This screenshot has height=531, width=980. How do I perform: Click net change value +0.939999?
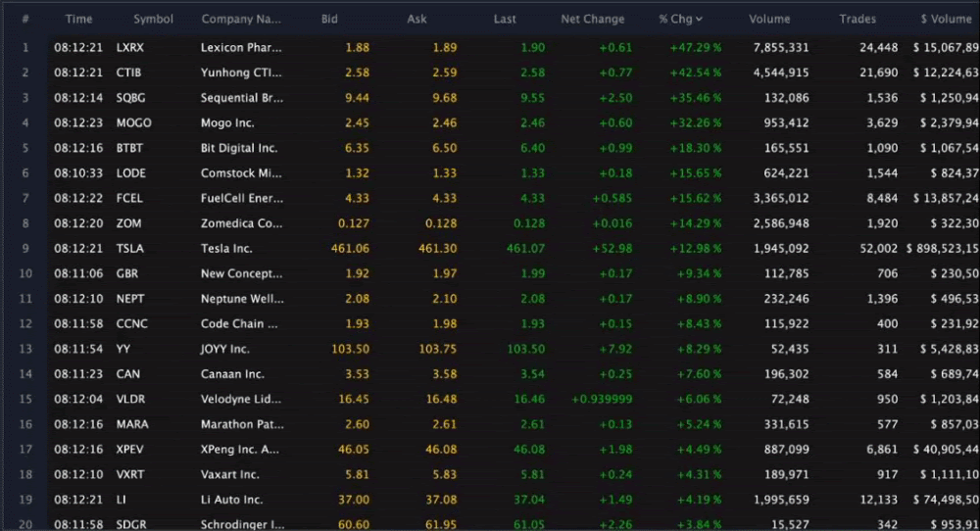[x=602, y=399]
